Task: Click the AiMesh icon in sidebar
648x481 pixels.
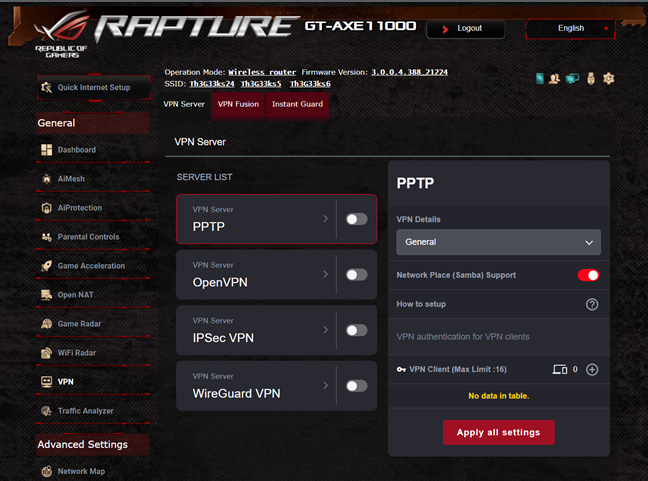Action: 47,179
